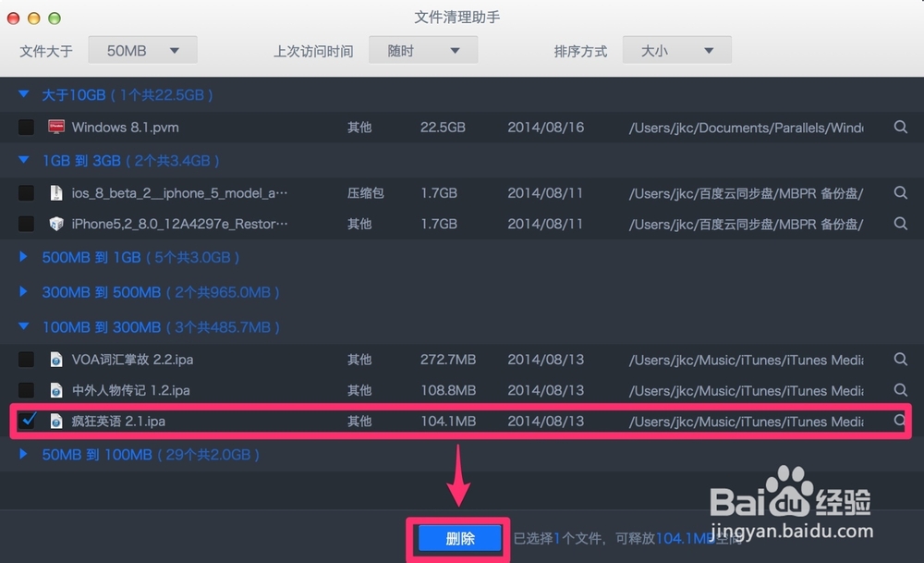The height and width of the screenshot is (563, 924).
Task: Collapse the 大于10GB section
Action: [23, 95]
